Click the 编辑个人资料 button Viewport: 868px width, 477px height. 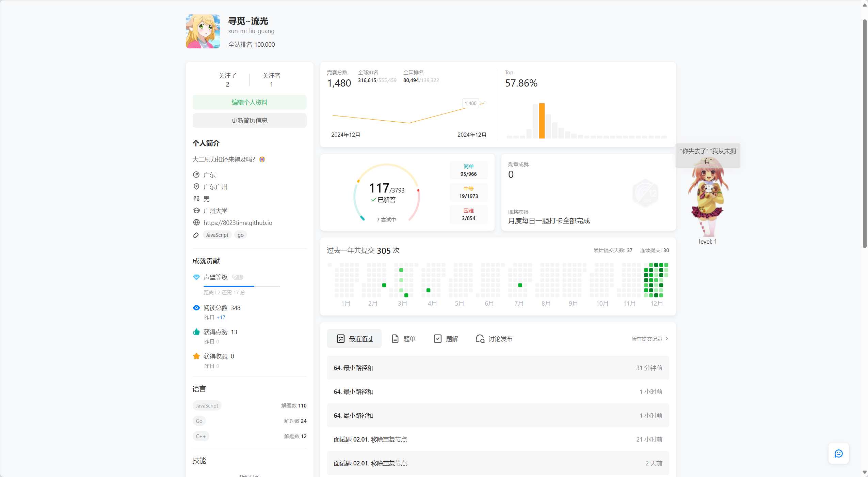tap(250, 102)
